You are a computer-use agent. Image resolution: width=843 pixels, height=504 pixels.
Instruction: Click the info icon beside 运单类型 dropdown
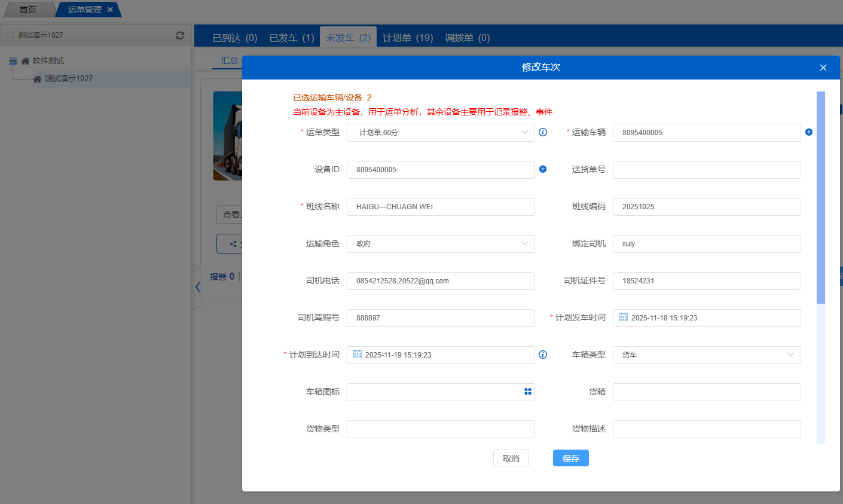pyautogui.click(x=543, y=132)
